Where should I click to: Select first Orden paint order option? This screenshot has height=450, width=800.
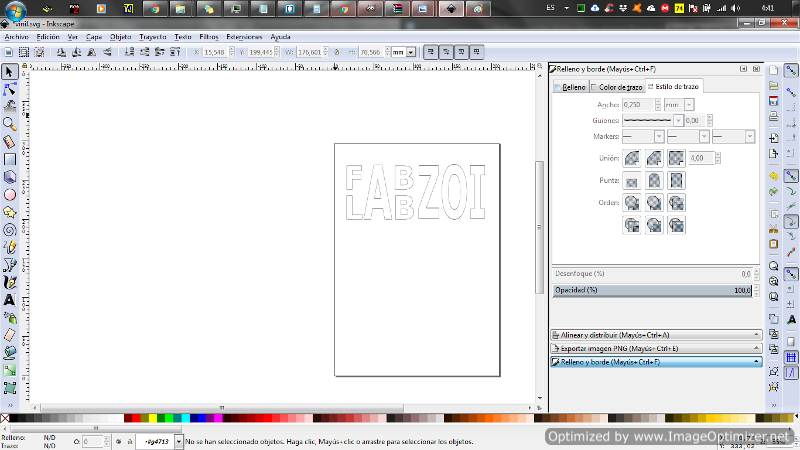pos(632,203)
